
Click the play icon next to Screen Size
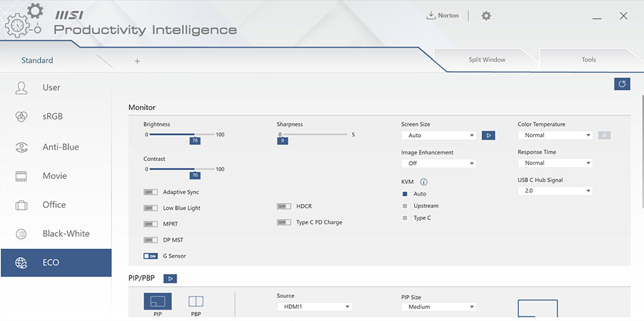pyautogui.click(x=489, y=135)
